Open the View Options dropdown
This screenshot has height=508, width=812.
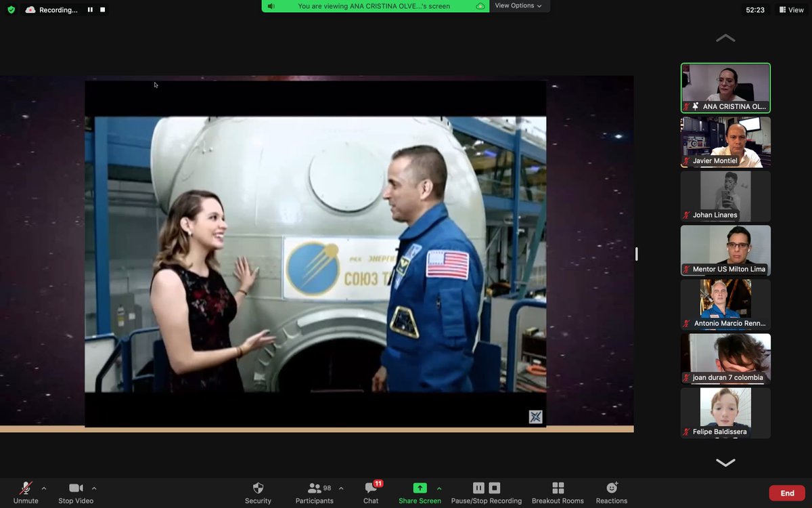coord(518,5)
